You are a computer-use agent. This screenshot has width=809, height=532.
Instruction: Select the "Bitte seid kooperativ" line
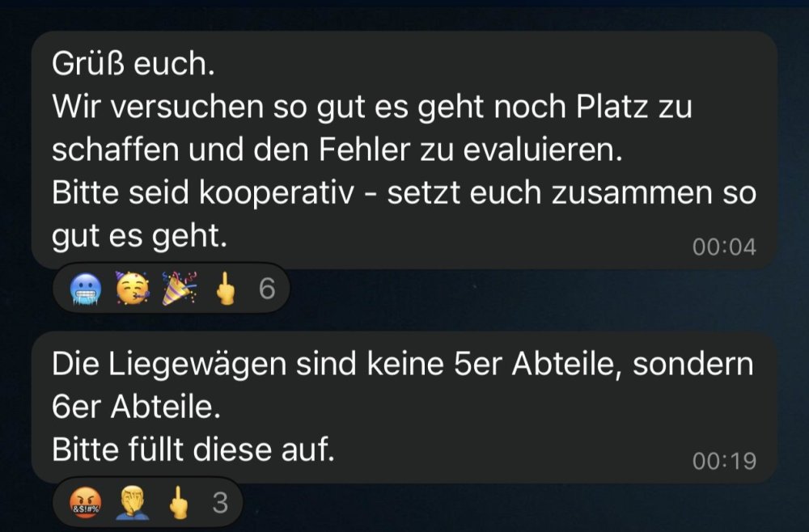[x=203, y=192]
